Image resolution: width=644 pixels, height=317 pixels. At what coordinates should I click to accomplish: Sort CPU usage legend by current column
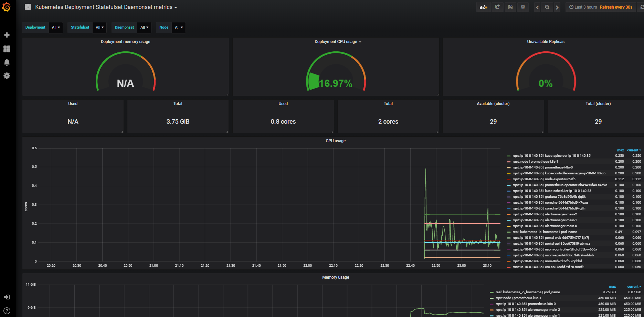pyautogui.click(x=634, y=150)
